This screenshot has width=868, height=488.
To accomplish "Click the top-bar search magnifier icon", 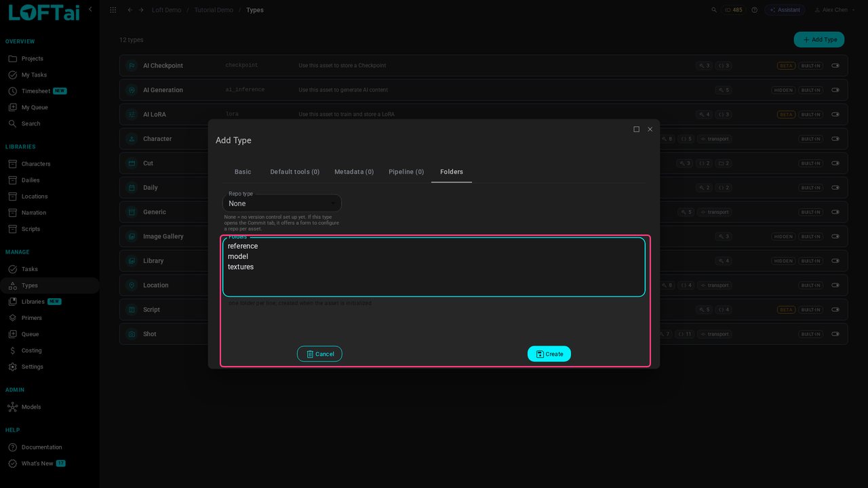I will tap(714, 10).
